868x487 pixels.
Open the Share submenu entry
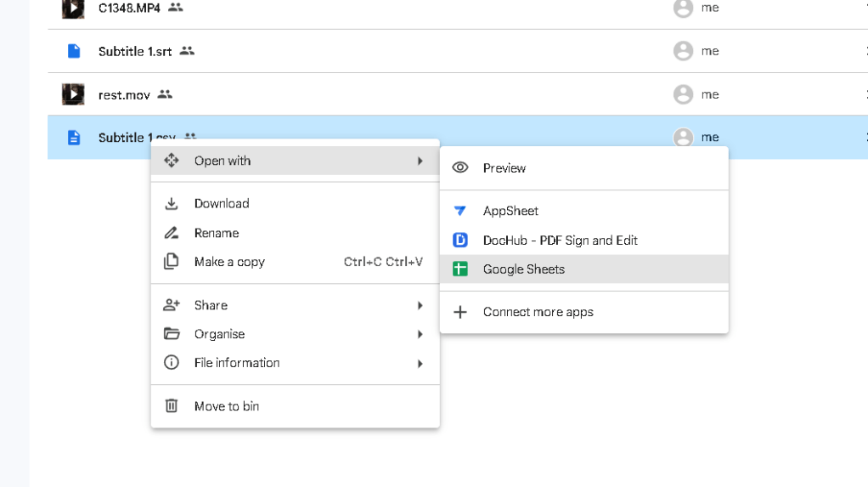[x=295, y=305]
